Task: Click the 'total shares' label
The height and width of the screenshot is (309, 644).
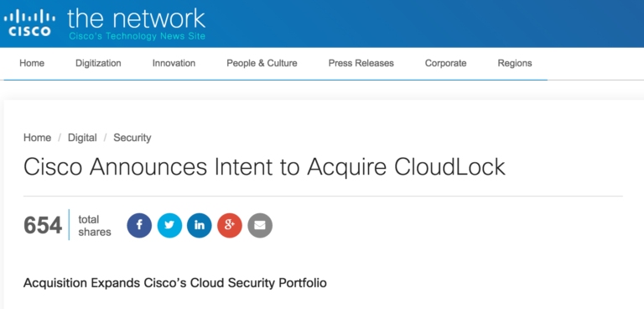Action: pyautogui.click(x=95, y=226)
